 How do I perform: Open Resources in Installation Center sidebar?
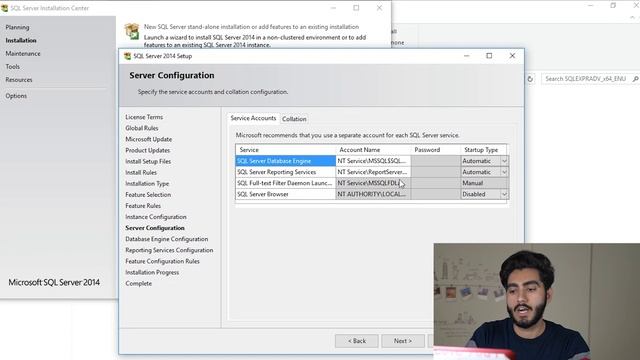pos(19,80)
